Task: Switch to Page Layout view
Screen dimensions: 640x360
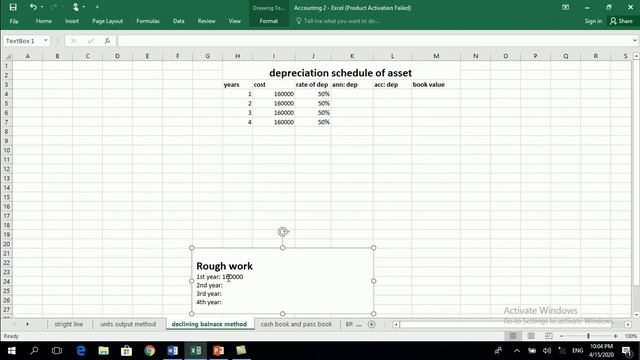Action: 531,336
